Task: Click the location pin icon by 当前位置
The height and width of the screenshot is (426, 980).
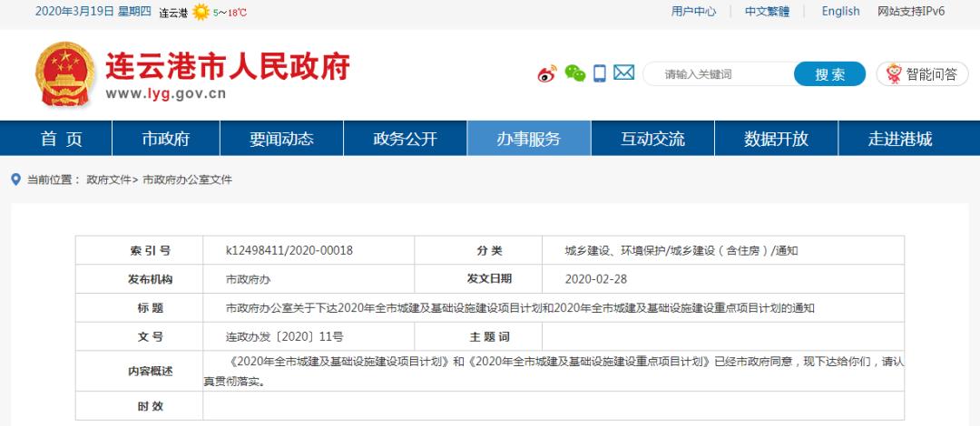Action: [15, 180]
